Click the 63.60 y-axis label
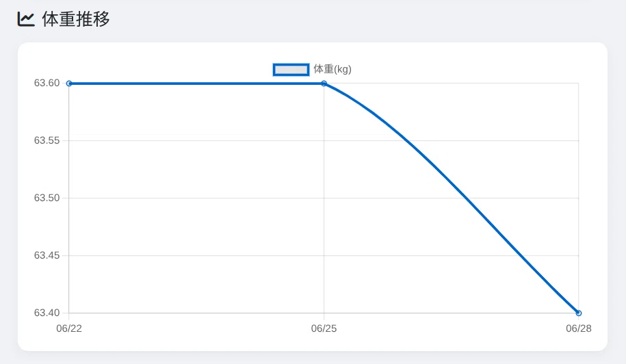The height and width of the screenshot is (364, 626). pyautogui.click(x=47, y=83)
